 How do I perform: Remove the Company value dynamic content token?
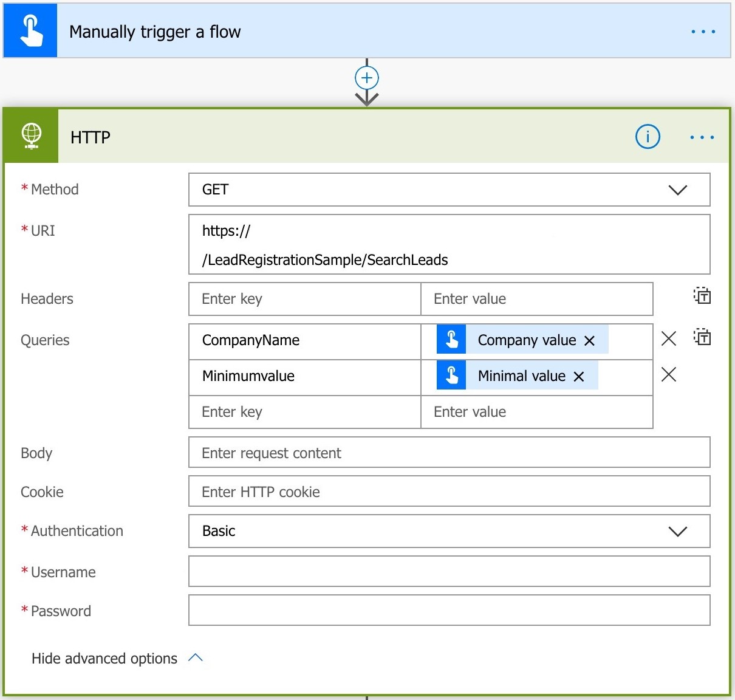click(x=589, y=341)
